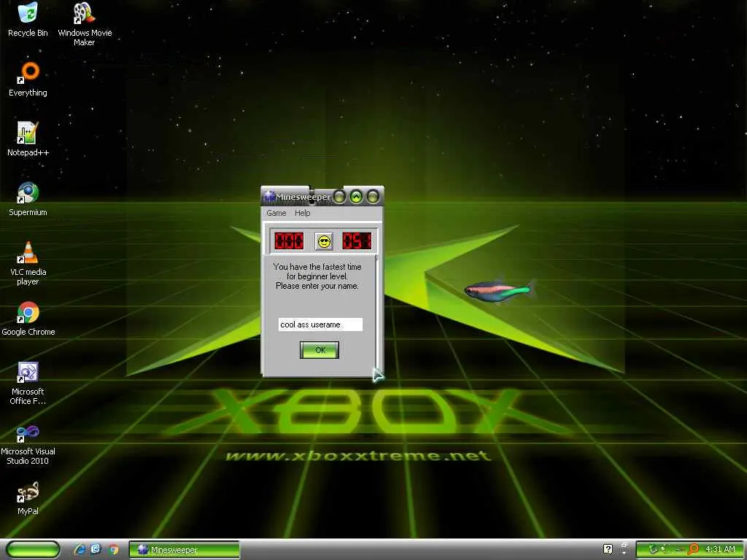Select the VLC media player icon
This screenshot has height=560, width=747.
tap(28, 263)
